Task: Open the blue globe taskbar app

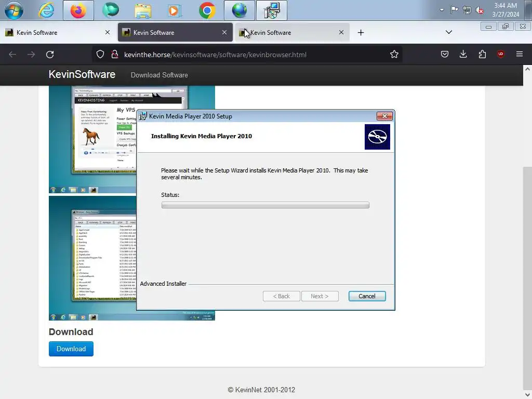Action: pos(240,10)
